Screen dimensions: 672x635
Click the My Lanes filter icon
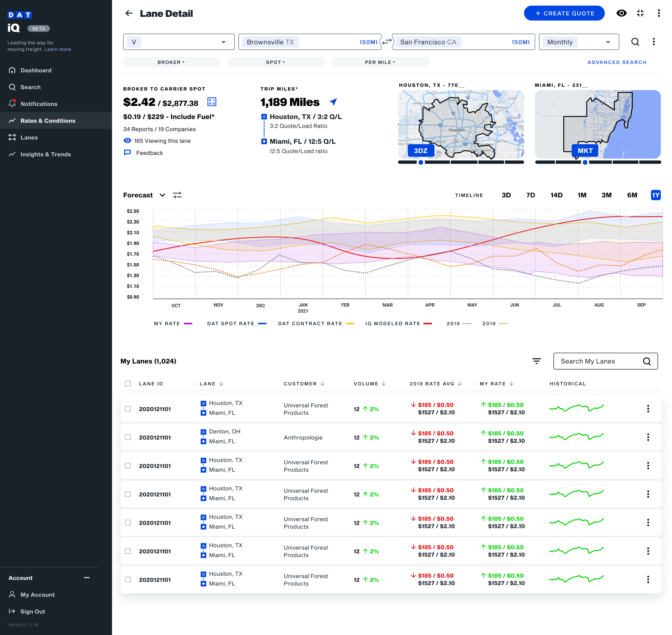coord(536,361)
